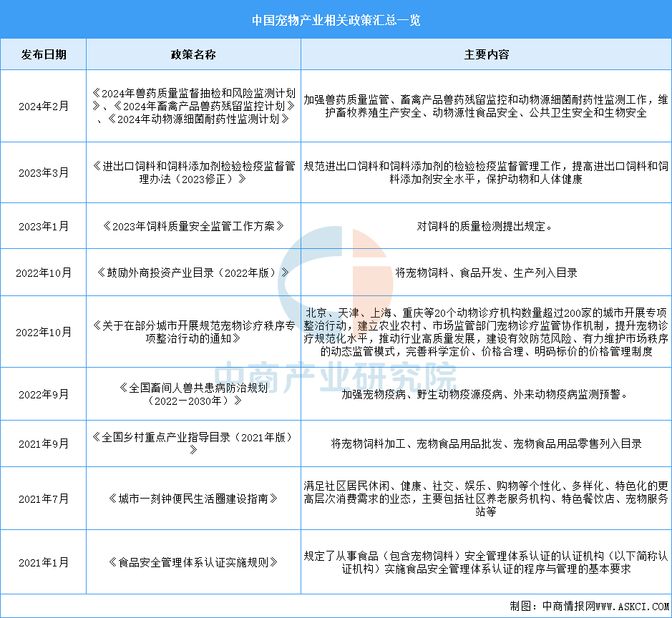Click the credit 制图：中商情报网WWW.ASKCI.COM
The width and height of the screenshot is (672, 618).
[x=589, y=606]
